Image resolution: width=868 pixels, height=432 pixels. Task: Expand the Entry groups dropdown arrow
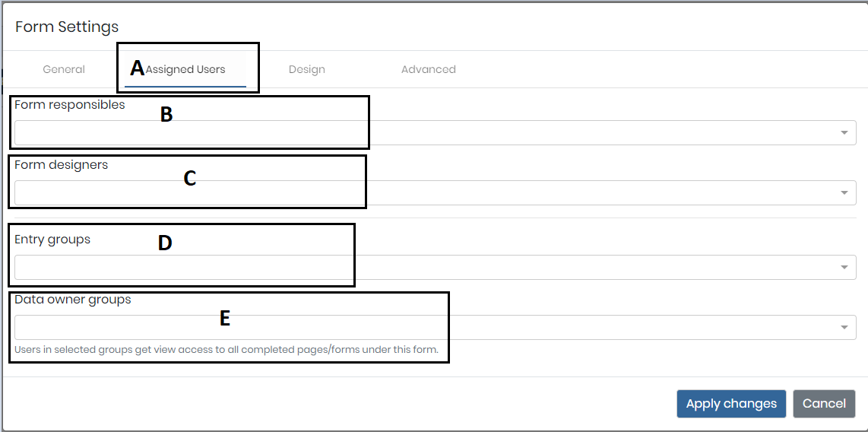click(x=844, y=268)
